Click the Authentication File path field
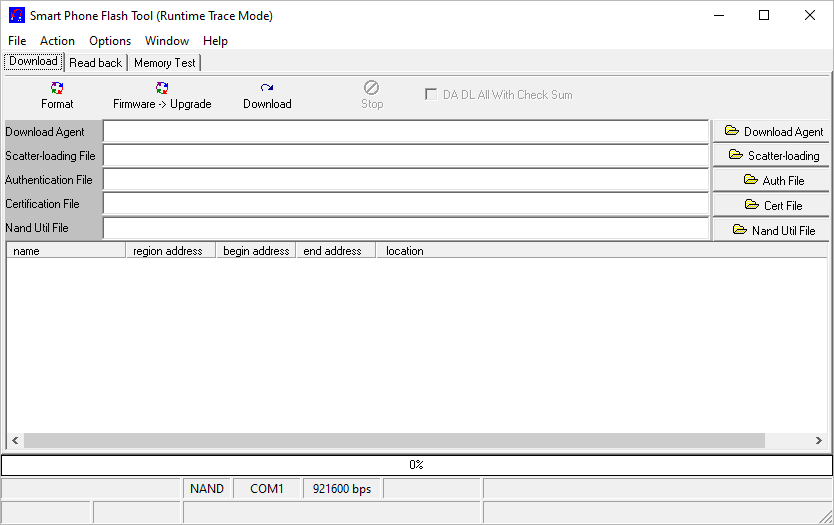The width and height of the screenshot is (834, 525). tap(406, 179)
